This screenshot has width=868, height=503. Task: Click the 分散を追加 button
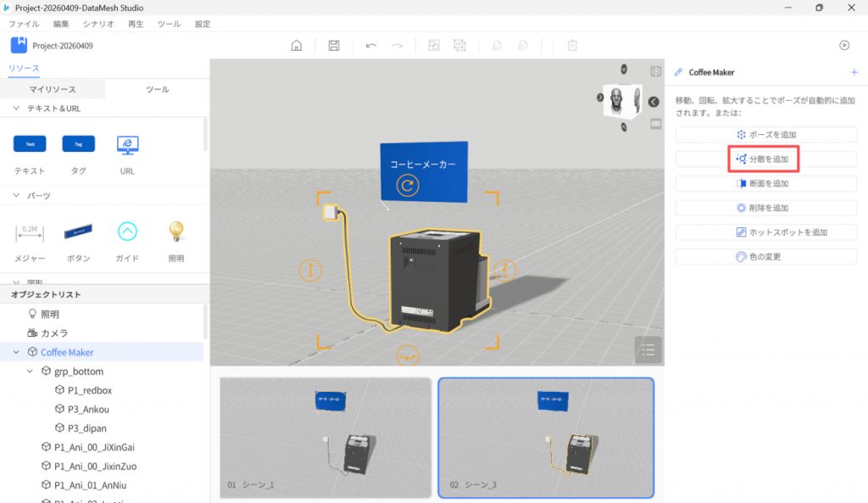pyautogui.click(x=766, y=159)
